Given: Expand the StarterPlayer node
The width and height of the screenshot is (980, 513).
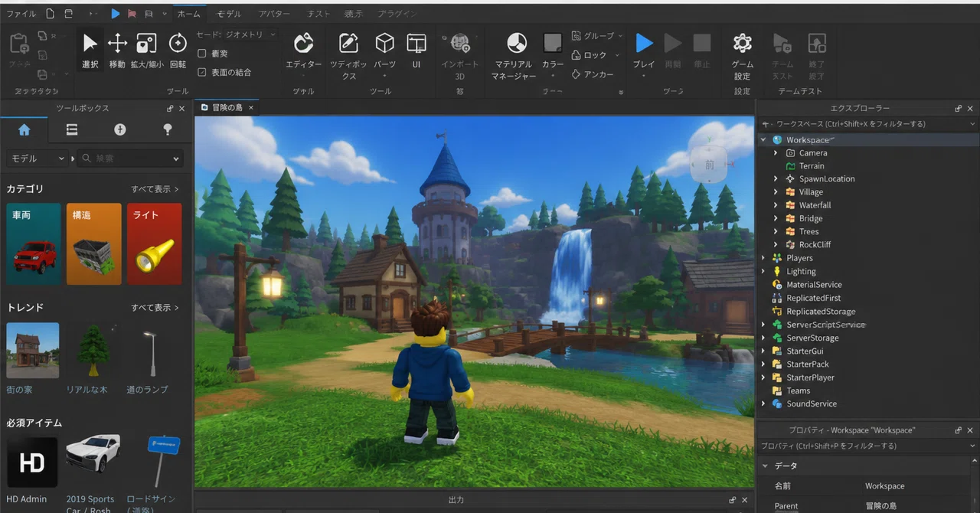Looking at the screenshot, I should point(763,377).
